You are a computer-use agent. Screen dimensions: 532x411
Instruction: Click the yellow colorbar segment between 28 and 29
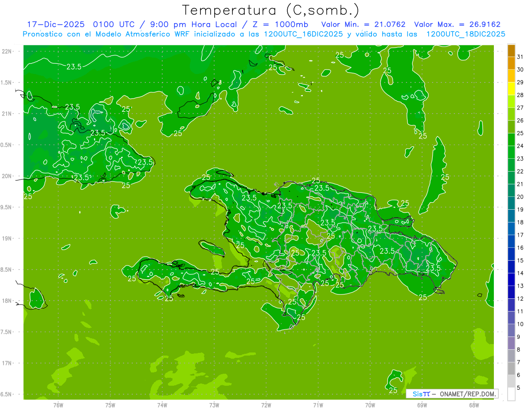[x=511, y=89]
